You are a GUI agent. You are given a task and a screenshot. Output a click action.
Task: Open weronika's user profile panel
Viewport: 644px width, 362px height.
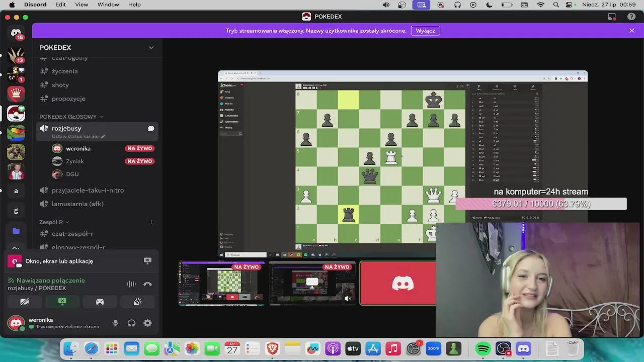[53, 323]
